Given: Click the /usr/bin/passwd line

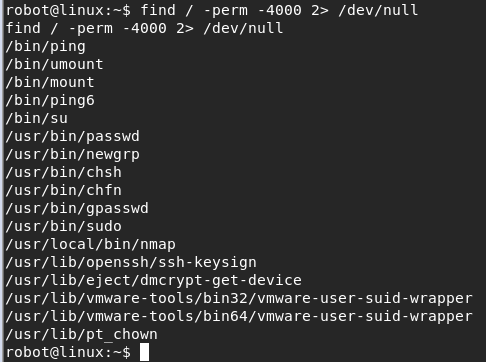Looking at the screenshot, I should tap(73, 136).
